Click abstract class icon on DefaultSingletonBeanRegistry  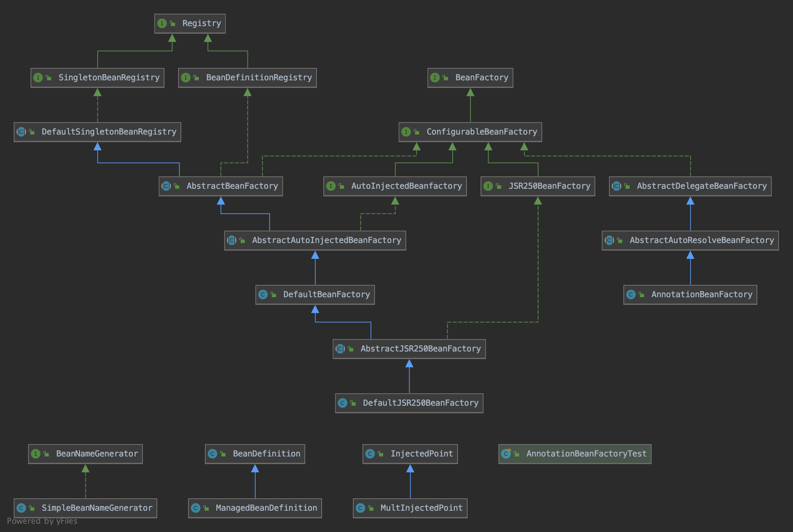click(x=21, y=132)
